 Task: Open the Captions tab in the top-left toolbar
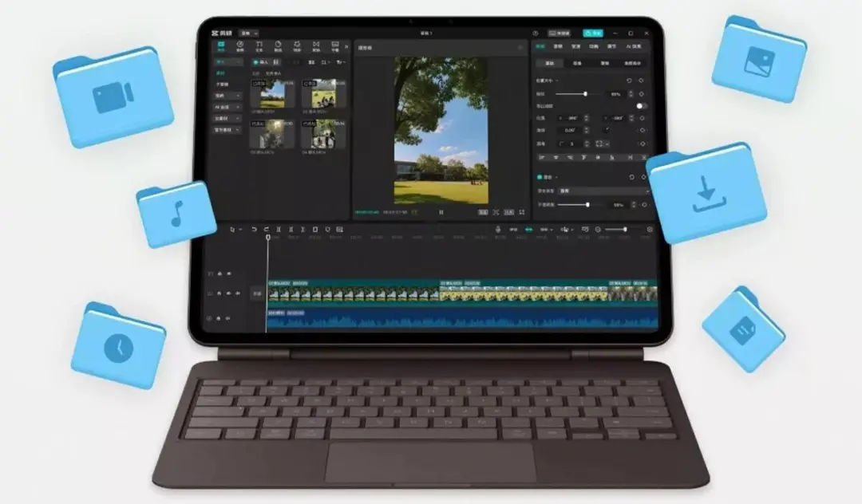tap(334, 46)
